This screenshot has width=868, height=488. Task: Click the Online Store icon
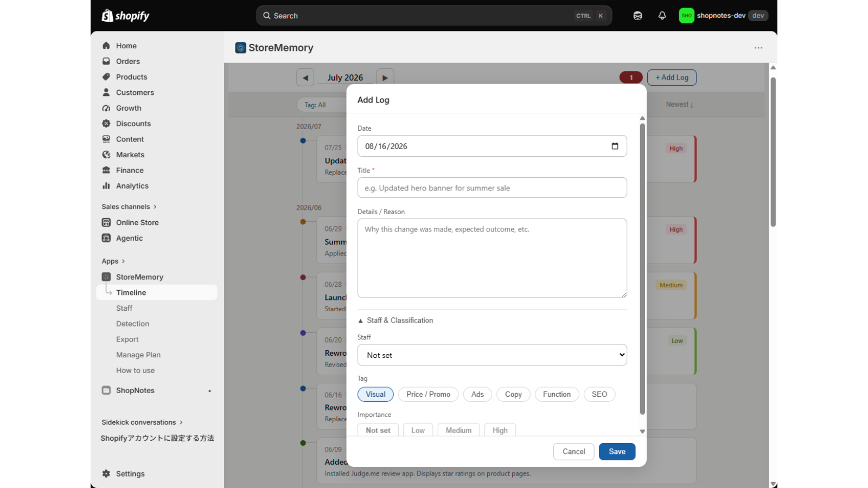tap(106, 222)
